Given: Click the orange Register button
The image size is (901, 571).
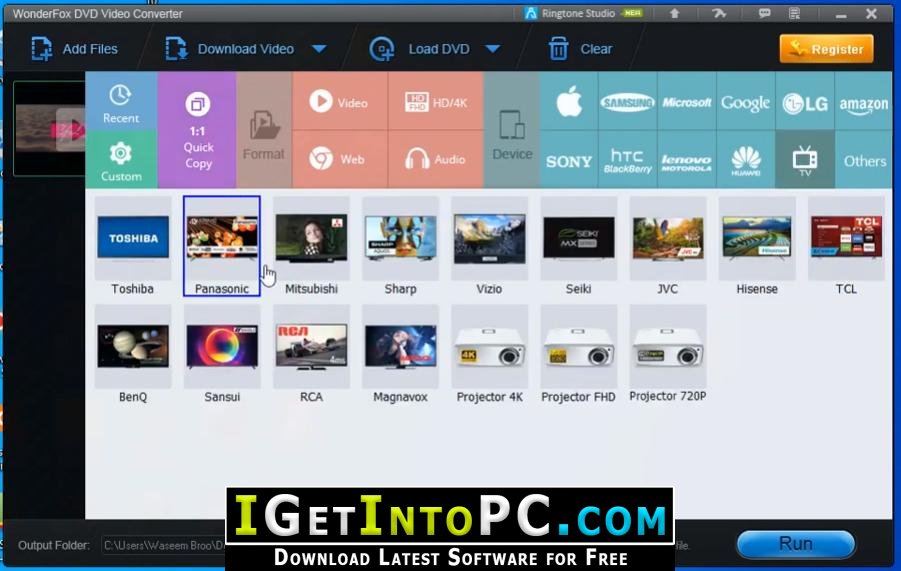Looking at the screenshot, I should [x=826, y=49].
